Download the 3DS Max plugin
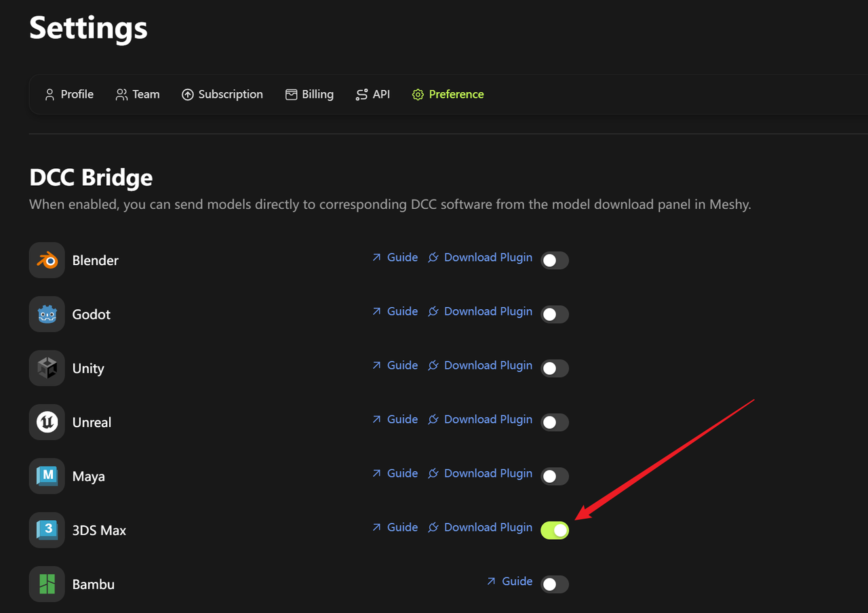Screen dimensions: 868x613 [480, 527]
